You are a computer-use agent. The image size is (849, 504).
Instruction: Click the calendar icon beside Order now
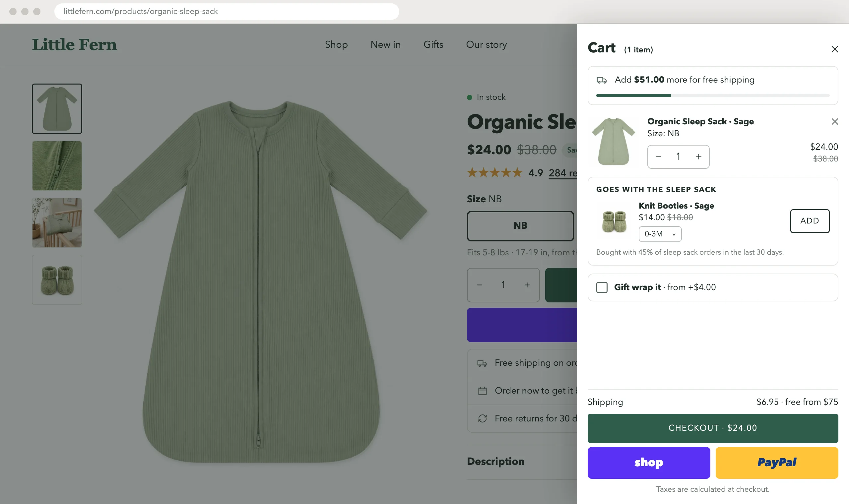coord(482,391)
